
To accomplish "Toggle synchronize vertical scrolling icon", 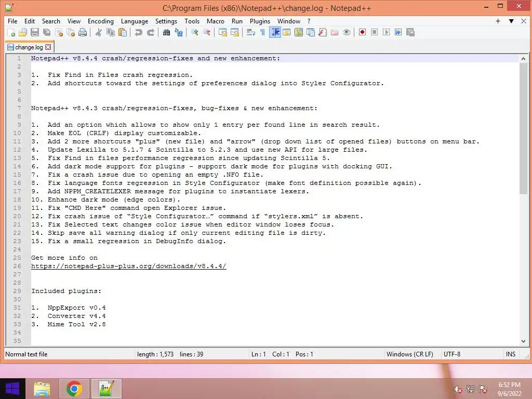I will pyautogui.click(x=222, y=32).
